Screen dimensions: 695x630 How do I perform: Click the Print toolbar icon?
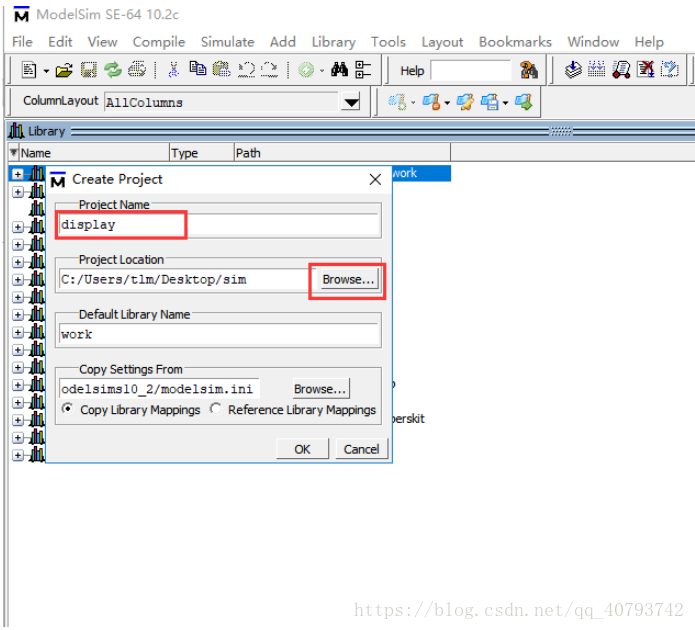(137, 70)
